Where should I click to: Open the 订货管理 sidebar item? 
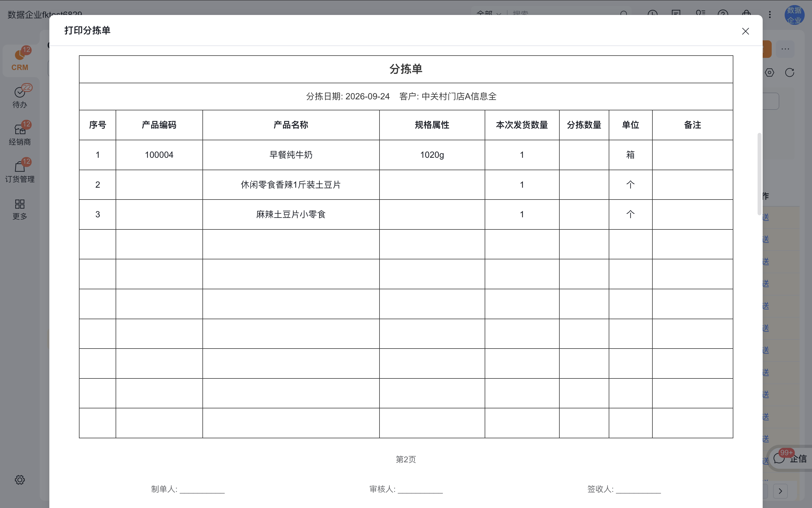[20, 171]
